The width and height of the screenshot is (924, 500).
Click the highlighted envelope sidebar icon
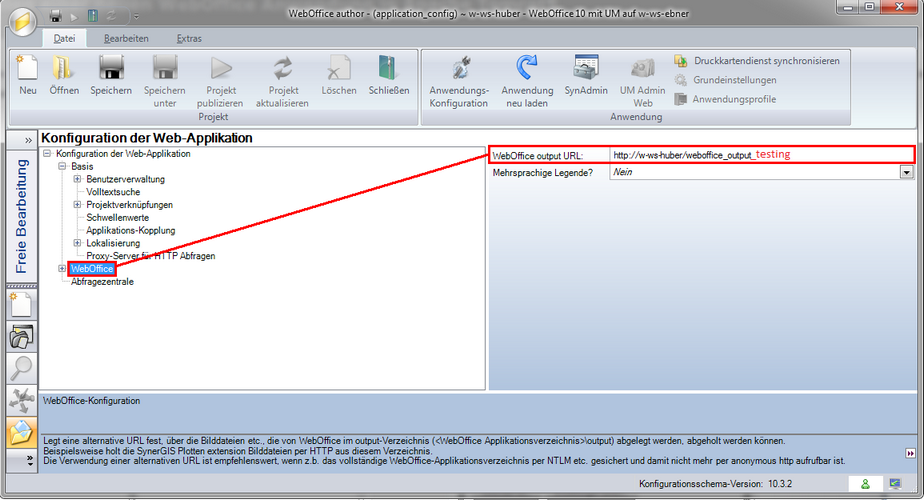tap(21, 432)
